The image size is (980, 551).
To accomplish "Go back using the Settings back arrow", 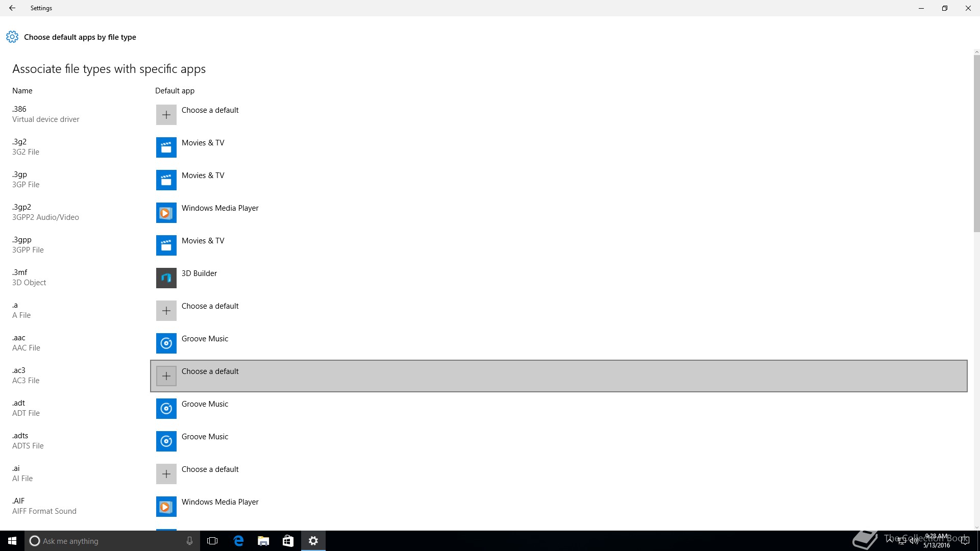I will click(x=12, y=8).
